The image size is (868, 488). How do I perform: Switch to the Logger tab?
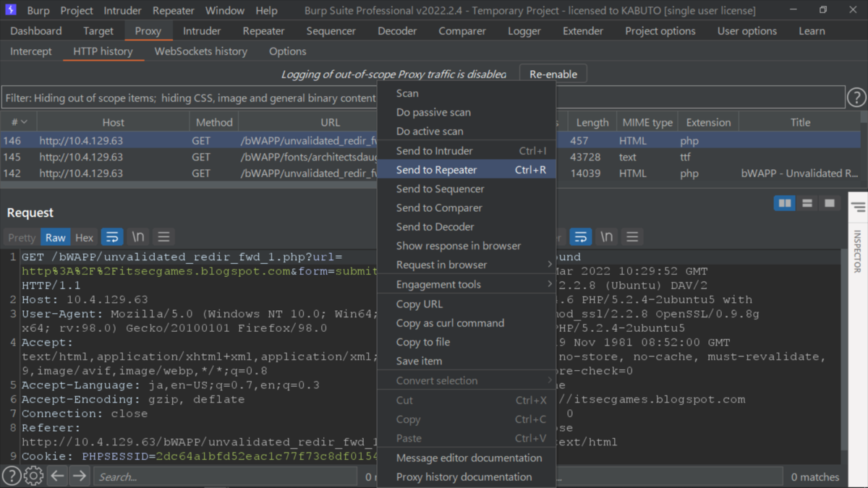pos(524,31)
